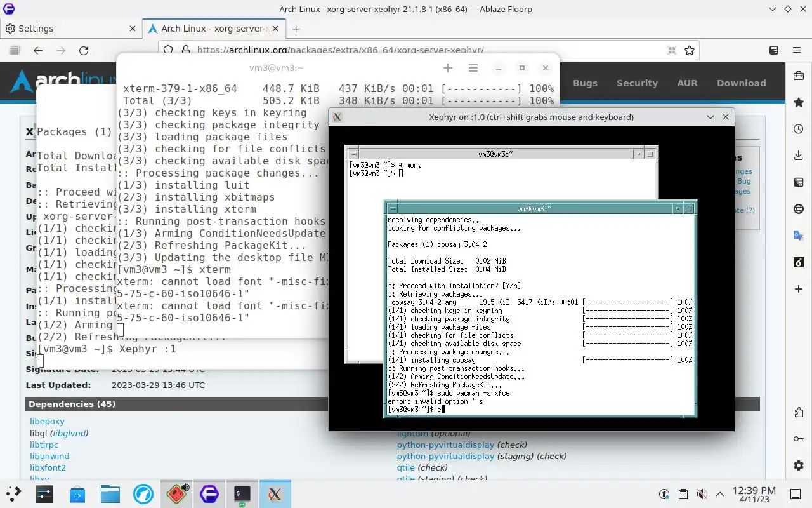This screenshot has height=508, width=812.
Task: Open window menu of the front cowsay xterm
Action: (x=393, y=208)
